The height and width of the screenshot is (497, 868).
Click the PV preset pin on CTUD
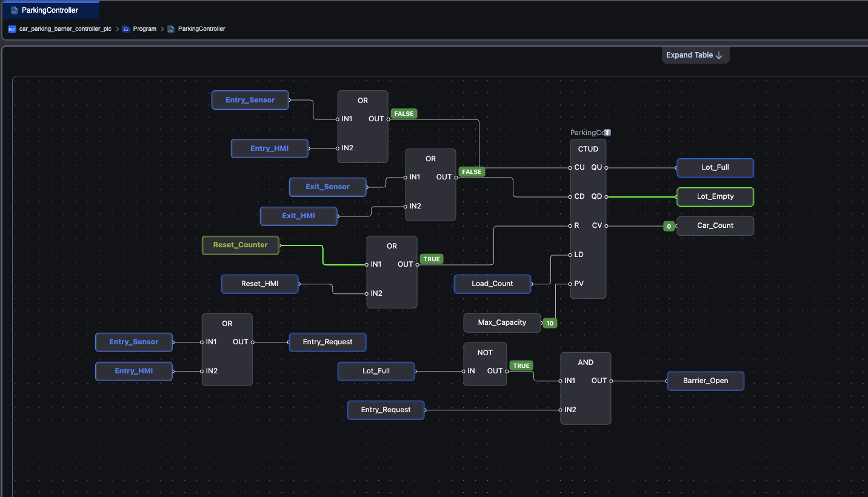[570, 284]
